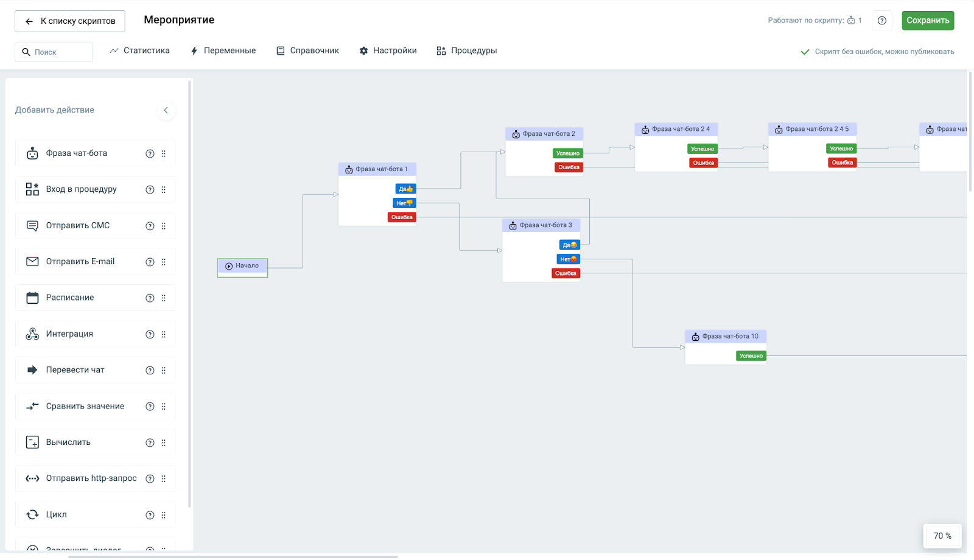Open help for Отправить http-запрос action
The width and height of the screenshot is (974, 560).
pyautogui.click(x=150, y=479)
